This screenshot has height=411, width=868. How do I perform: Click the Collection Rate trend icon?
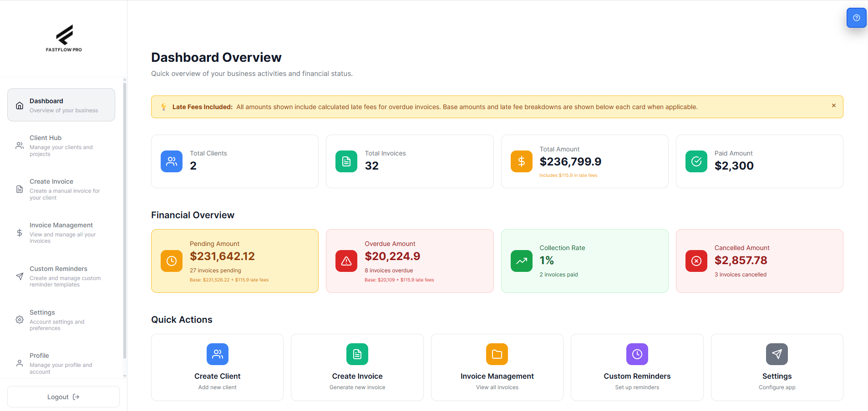click(x=521, y=261)
